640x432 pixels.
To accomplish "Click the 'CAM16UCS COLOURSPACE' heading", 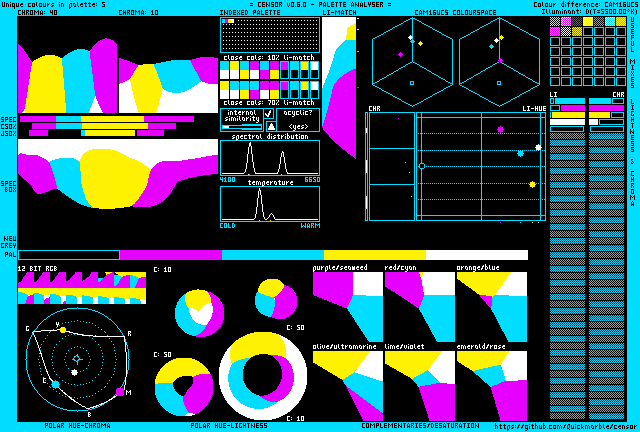I will 455,13.
